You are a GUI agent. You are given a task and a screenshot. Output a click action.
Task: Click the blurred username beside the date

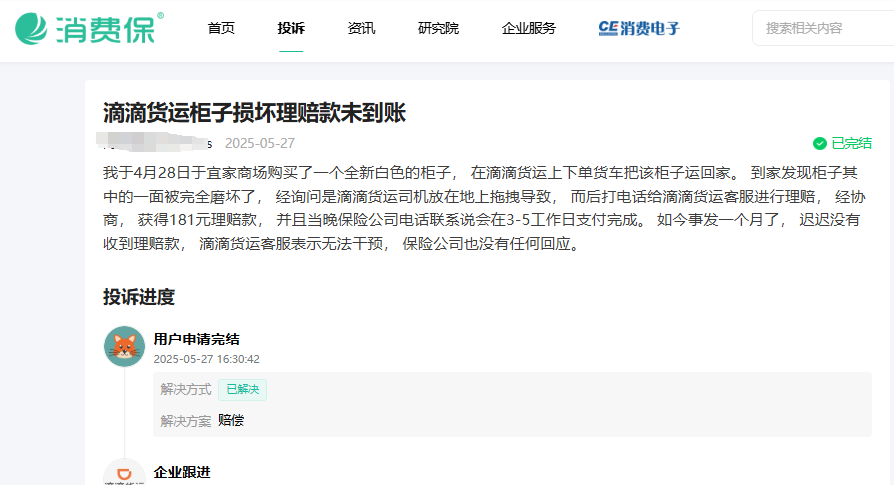(x=154, y=142)
